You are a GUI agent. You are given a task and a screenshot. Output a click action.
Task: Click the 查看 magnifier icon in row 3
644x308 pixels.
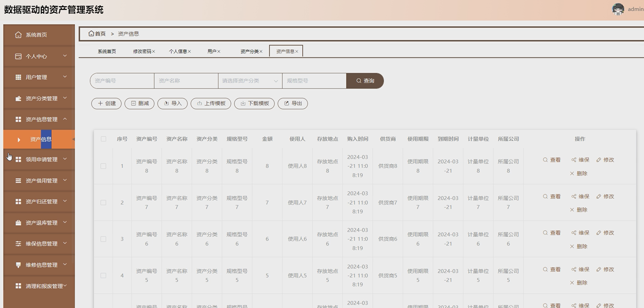click(x=545, y=233)
